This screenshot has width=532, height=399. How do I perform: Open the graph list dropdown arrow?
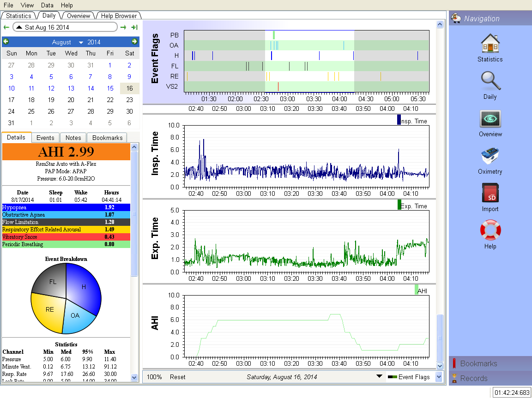[x=380, y=376]
